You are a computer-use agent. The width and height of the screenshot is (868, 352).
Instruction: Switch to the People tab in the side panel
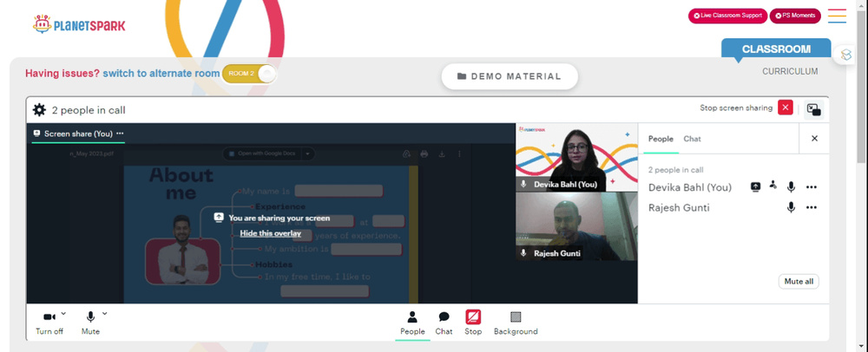coord(661,139)
